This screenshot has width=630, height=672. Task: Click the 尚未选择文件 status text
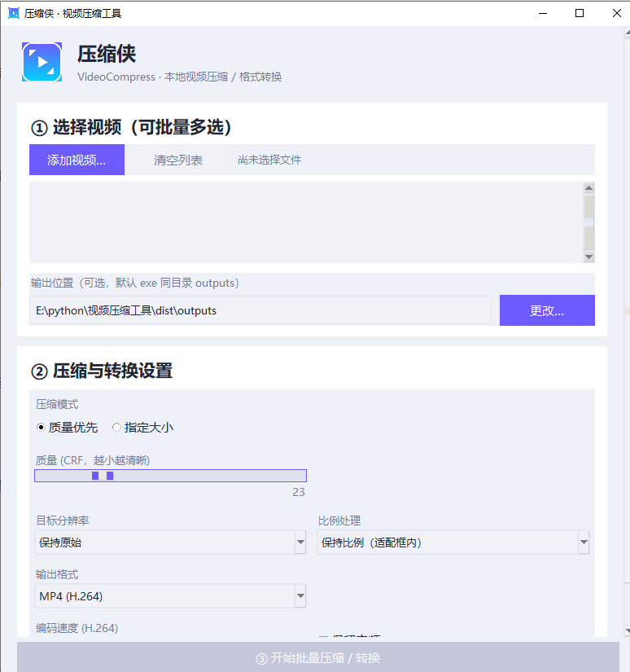pyautogui.click(x=269, y=160)
